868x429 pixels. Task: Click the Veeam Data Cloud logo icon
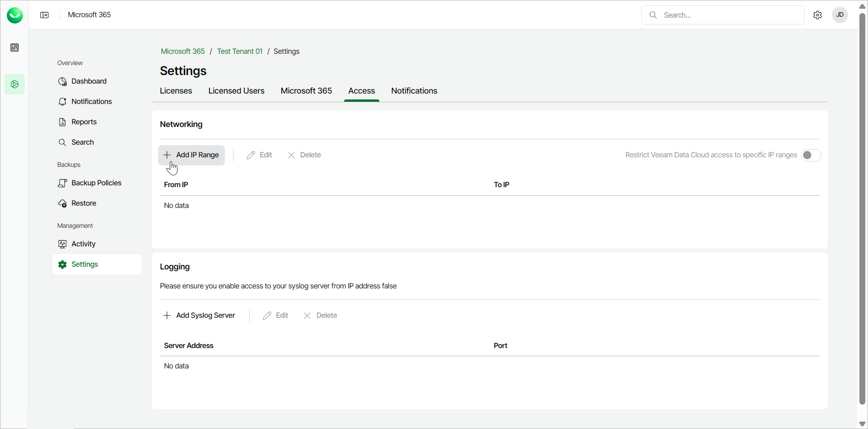(x=15, y=15)
